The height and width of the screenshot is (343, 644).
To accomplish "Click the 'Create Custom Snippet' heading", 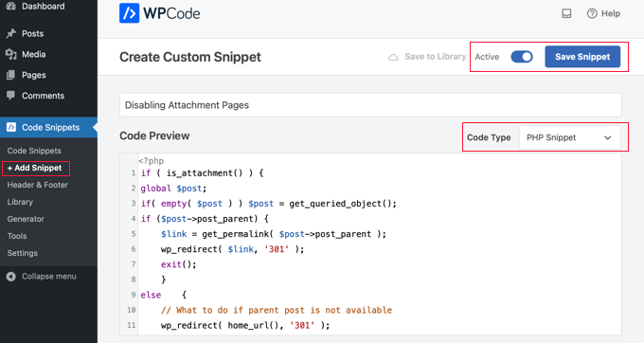I will [190, 57].
